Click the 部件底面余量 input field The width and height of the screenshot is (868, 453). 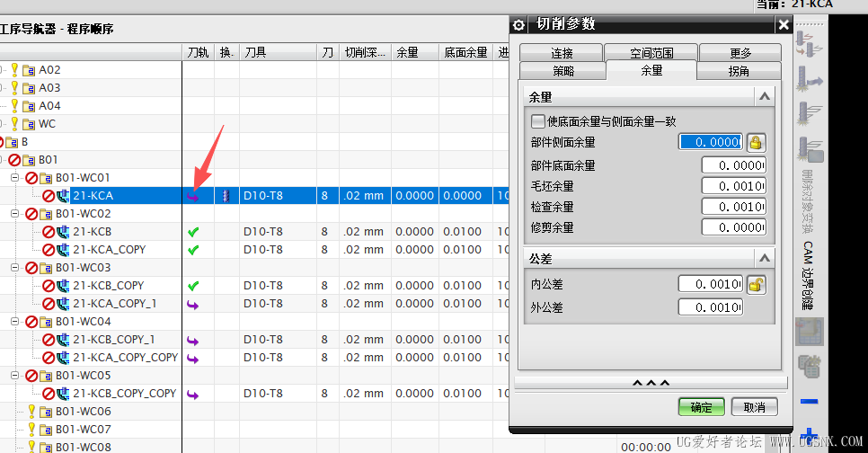734,165
